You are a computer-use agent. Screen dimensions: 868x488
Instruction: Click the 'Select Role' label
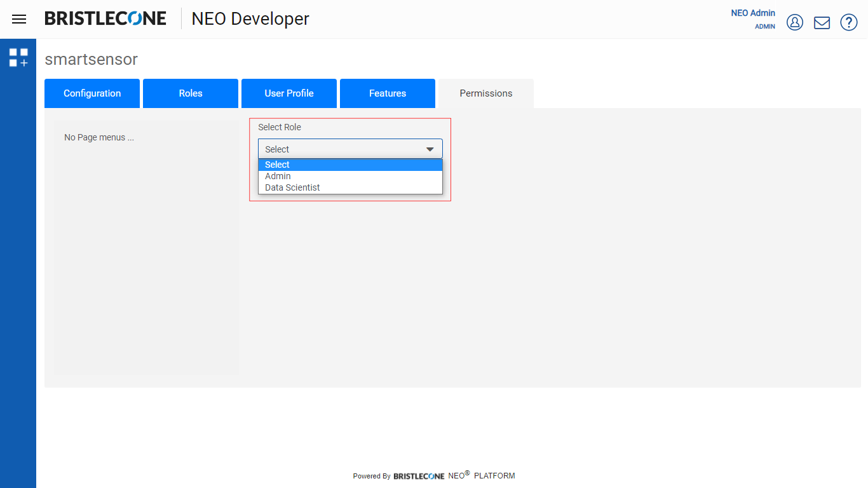(x=280, y=127)
